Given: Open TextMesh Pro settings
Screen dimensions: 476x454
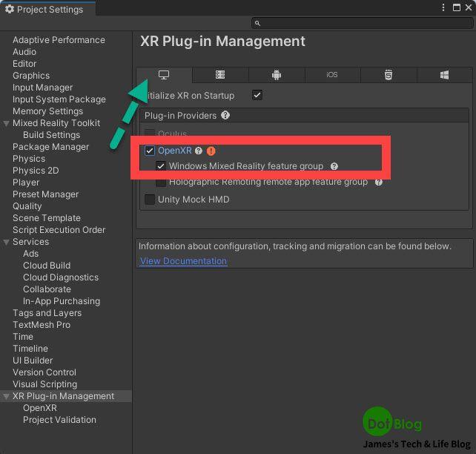Looking at the screenshot, I should pos(42,325).
